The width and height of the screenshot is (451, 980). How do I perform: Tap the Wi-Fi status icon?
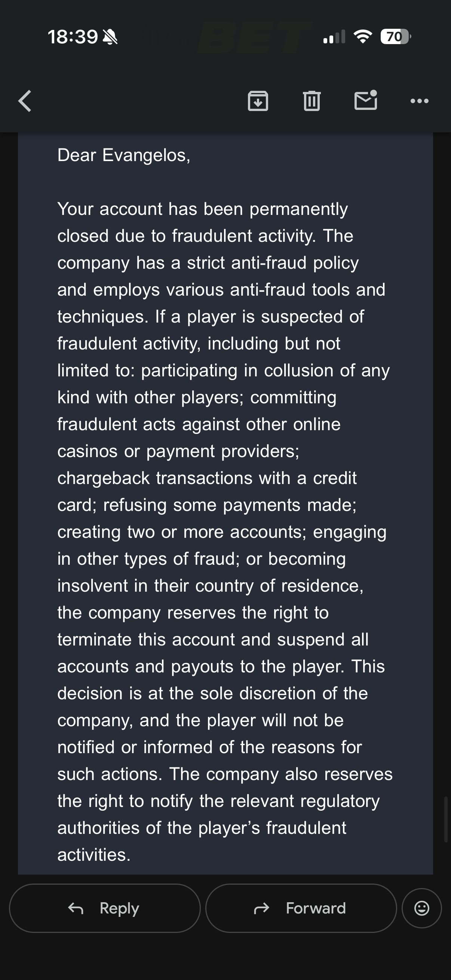[363, 37]
